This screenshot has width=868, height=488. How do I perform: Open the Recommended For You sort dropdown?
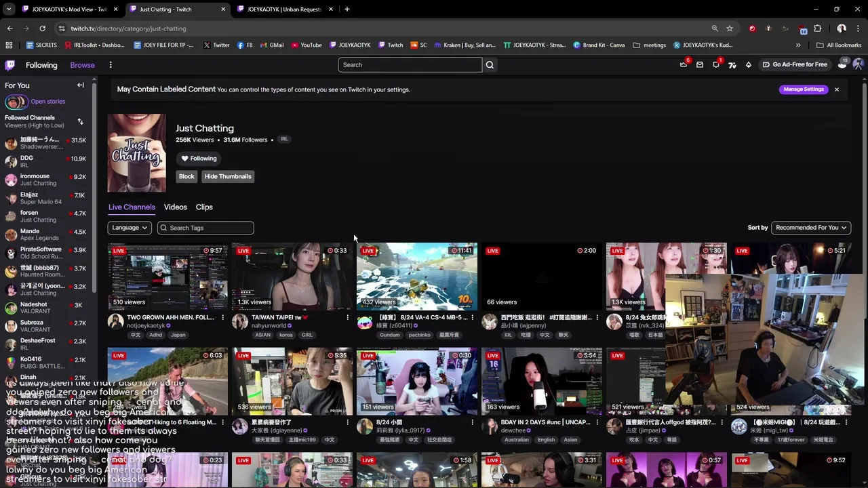pos(811,228)
